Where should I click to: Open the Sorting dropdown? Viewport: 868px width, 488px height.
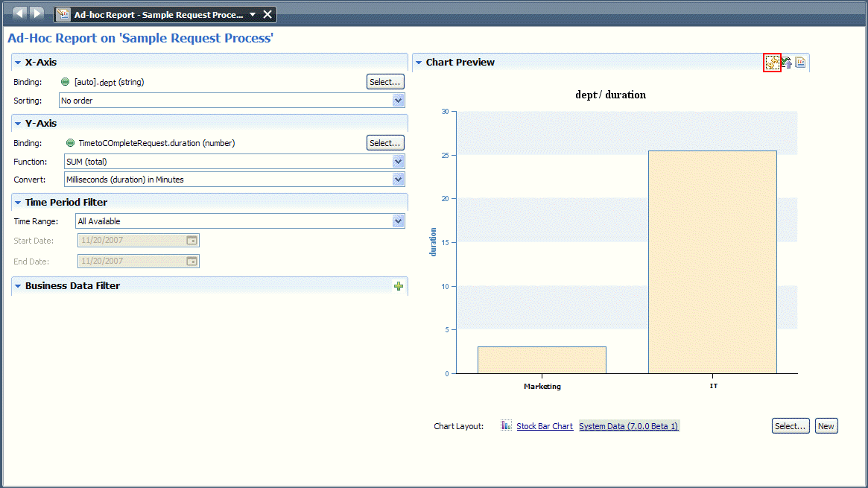pos(398,101)
